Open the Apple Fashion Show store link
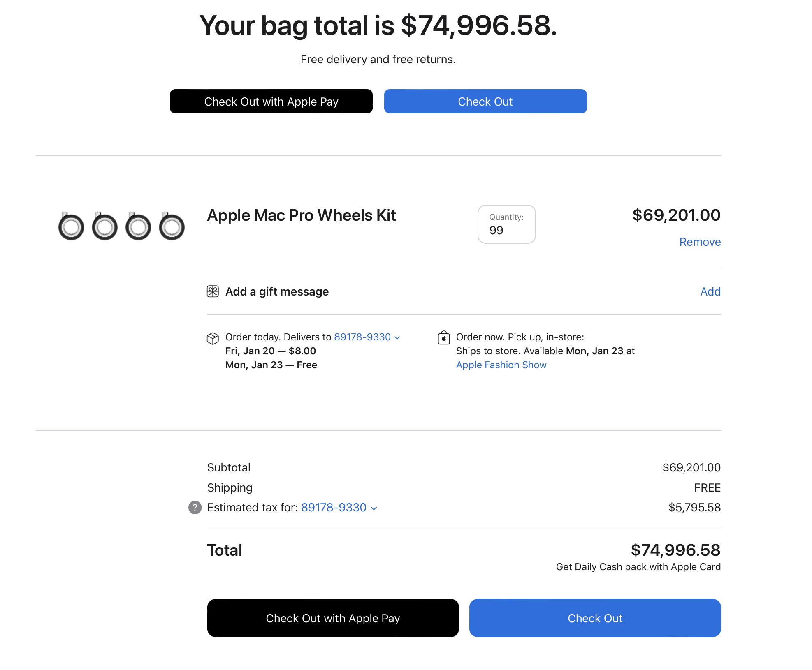This screenshot has width=812, height=670. [501, 365]
